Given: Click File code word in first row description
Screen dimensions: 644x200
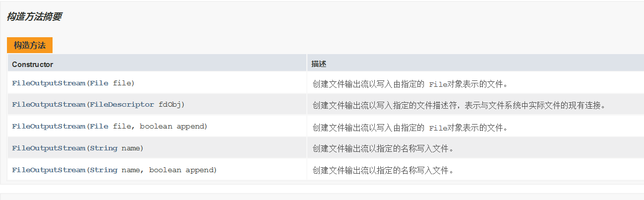Looking at the screenshot, I should point(438,84).
